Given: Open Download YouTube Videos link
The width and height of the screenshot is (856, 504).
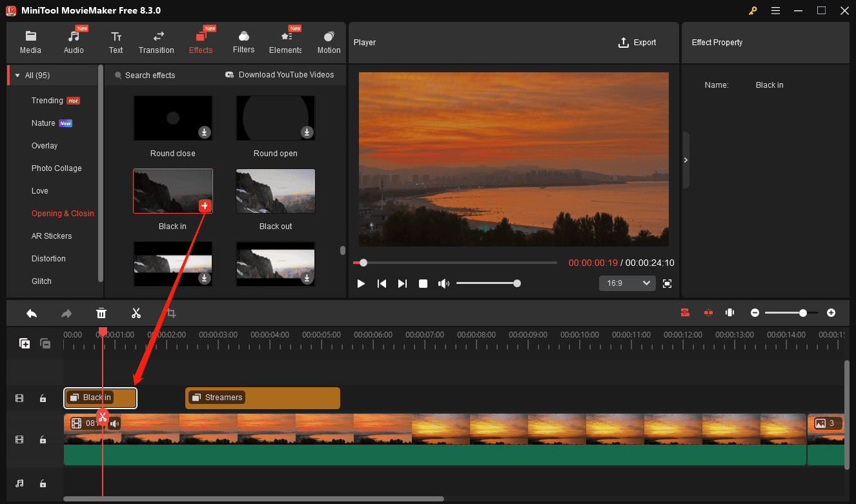Looking at the screenshot, I should pos(280,75).
